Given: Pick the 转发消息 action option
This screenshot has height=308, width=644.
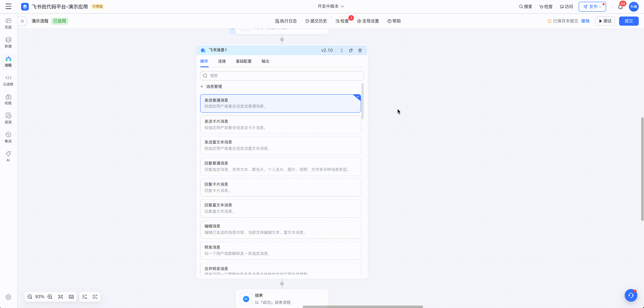Looking at the screenshot, I should (x=280, y=250).
